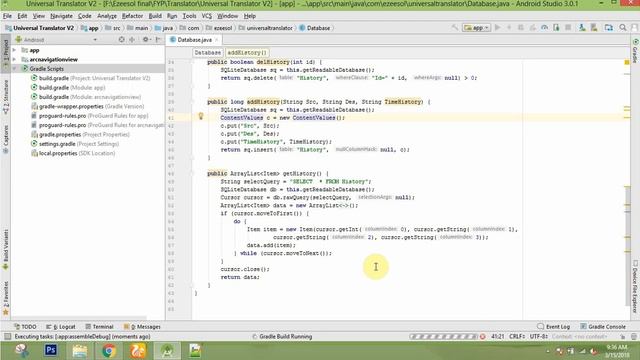The width and height of the screenshot is (640, 360).
Task: Click the tool windows toggle icon in status bar
Action: click(x=7, y=336)
